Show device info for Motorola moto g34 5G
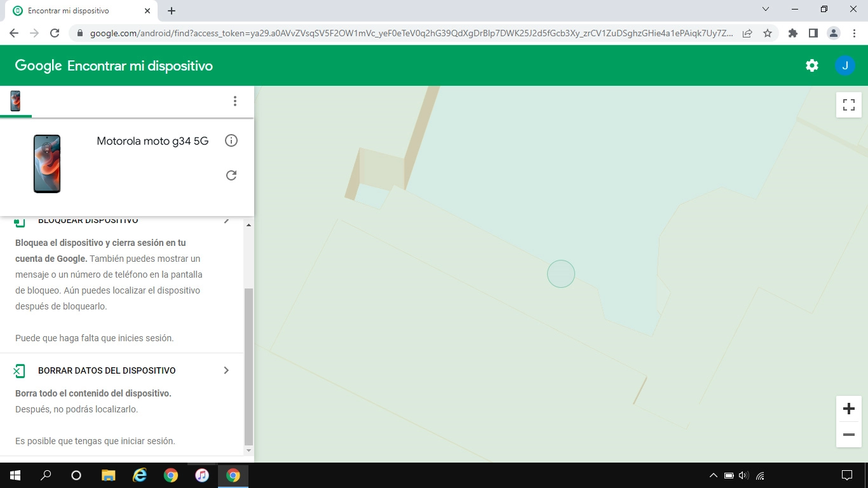The image size is (868, 488). 231,140
